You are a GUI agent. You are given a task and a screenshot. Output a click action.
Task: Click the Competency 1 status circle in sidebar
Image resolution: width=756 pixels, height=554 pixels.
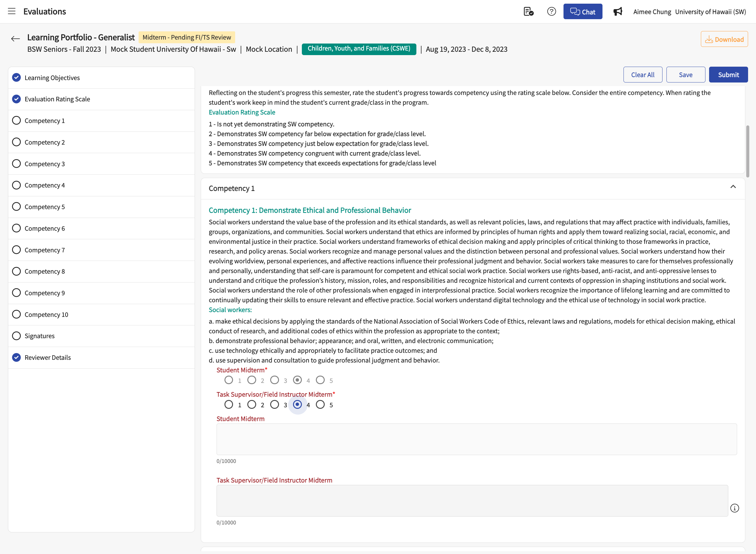(16, 121)
